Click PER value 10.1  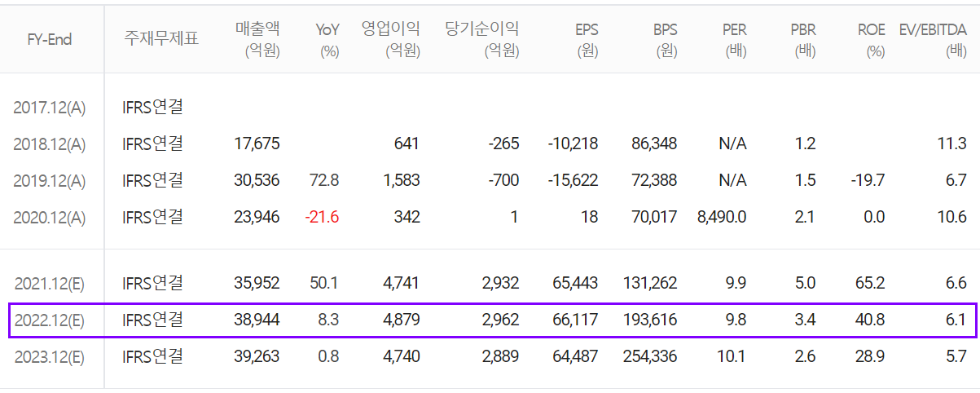[x=733, y=357]
